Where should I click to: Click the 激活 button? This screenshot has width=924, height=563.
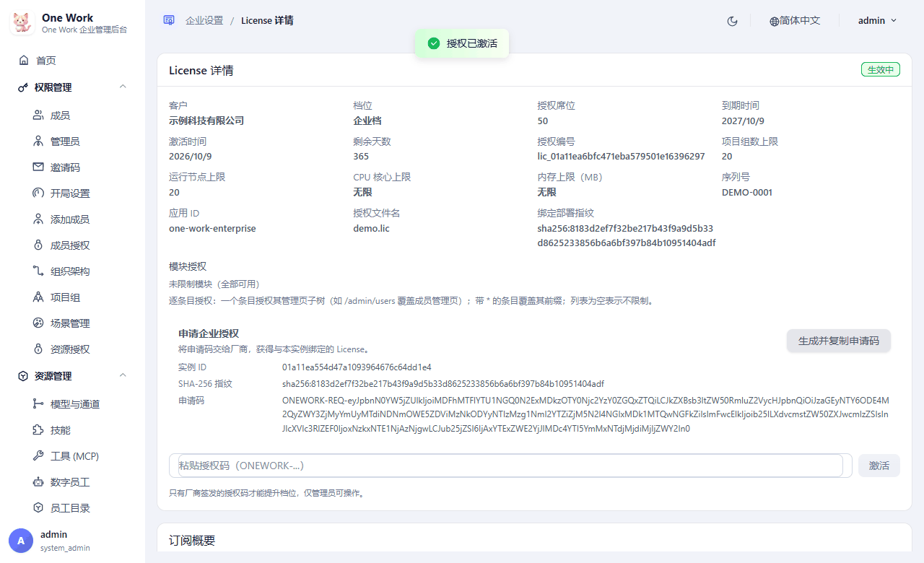click(879, 466)
